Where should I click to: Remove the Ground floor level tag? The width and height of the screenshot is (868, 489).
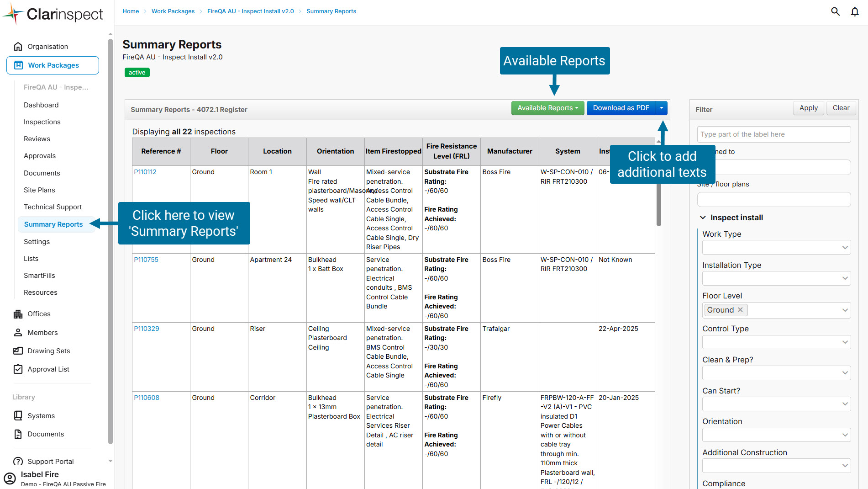[x=740, y=309]
